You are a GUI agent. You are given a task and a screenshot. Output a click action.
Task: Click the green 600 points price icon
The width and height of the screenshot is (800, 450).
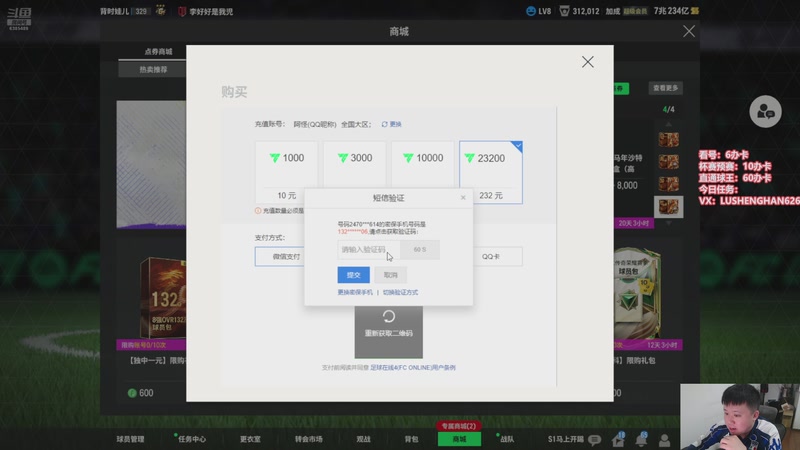(132, 393)
